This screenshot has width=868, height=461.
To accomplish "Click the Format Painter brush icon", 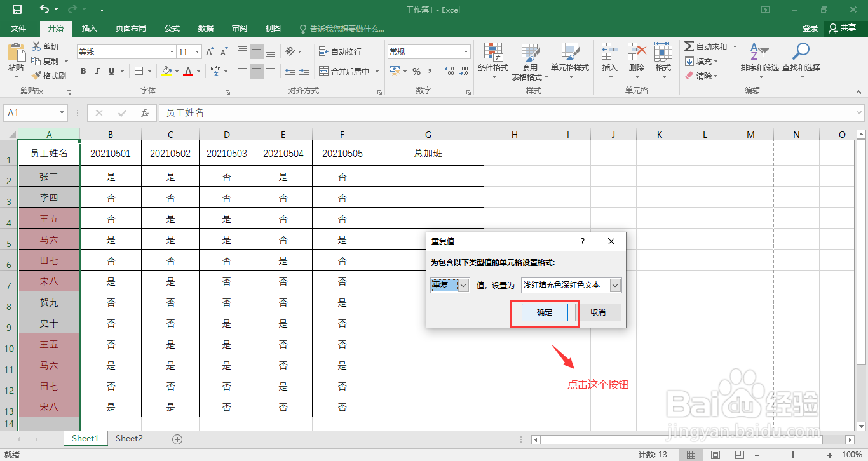I will pos(37,76).
